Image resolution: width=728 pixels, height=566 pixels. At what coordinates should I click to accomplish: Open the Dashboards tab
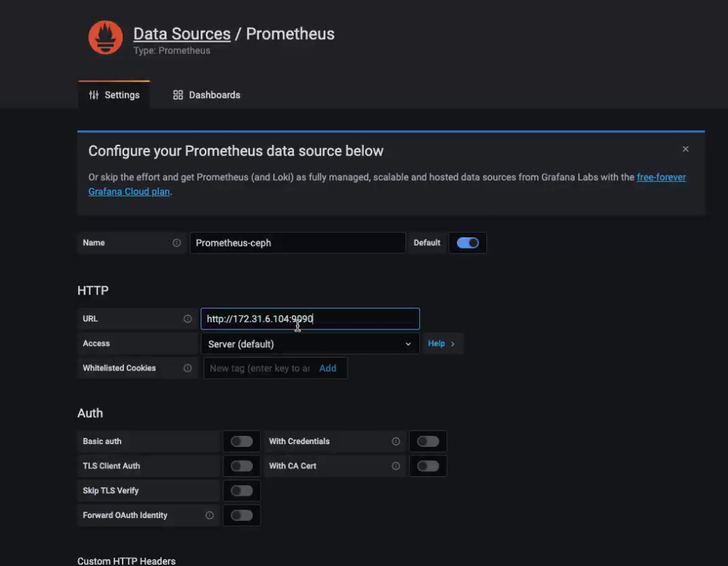(207, 95)
